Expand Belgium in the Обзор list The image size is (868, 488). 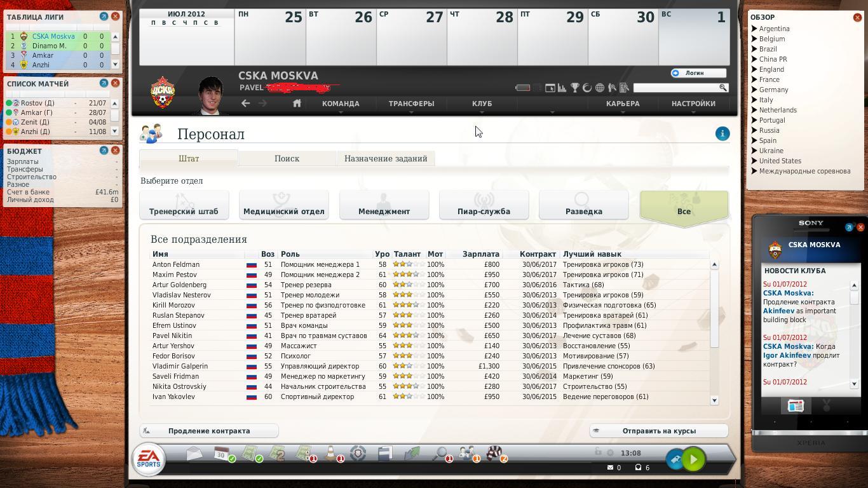pos(755,39)
